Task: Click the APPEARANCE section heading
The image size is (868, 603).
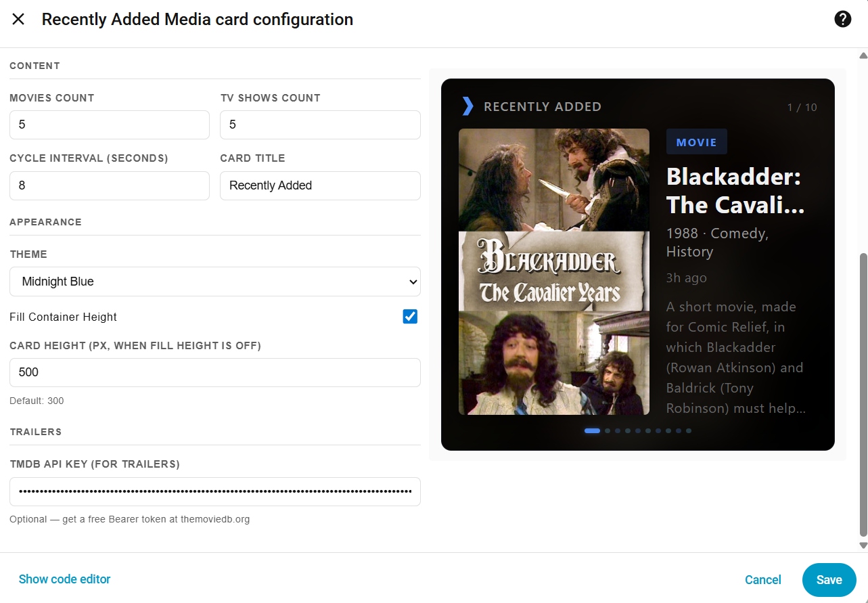Action: 45,222
